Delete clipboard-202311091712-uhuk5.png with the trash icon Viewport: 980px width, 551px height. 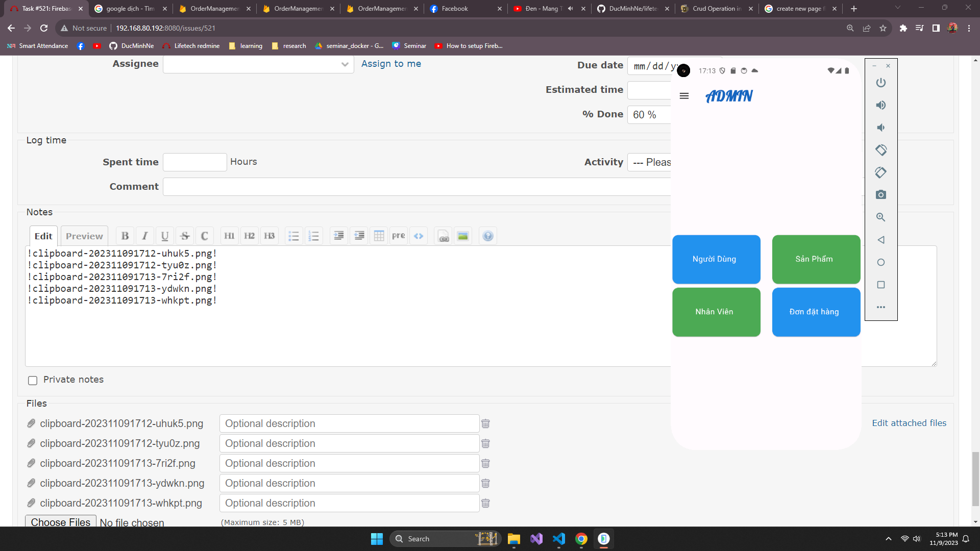(x=485, y=423)
